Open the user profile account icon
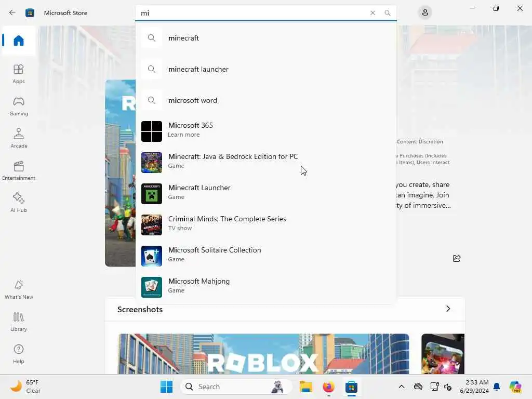The image size is (532, 399). 425,13
